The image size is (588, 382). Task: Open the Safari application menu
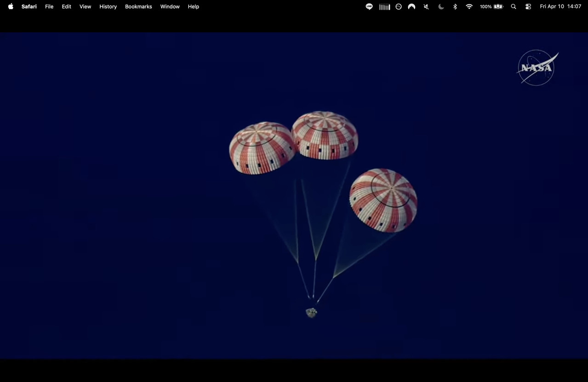(x=29, y=6)
